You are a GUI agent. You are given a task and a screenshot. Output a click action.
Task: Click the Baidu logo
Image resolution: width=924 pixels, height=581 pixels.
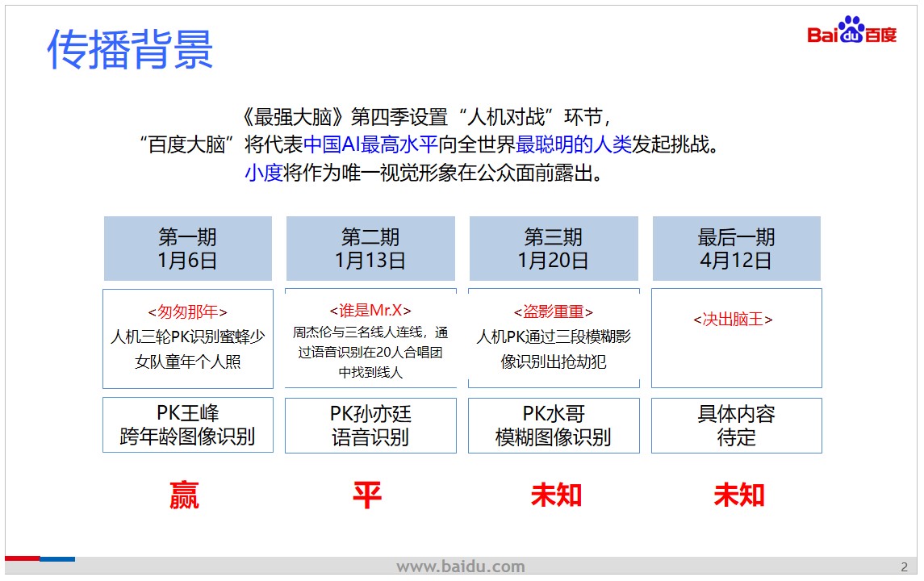(851, 30)
